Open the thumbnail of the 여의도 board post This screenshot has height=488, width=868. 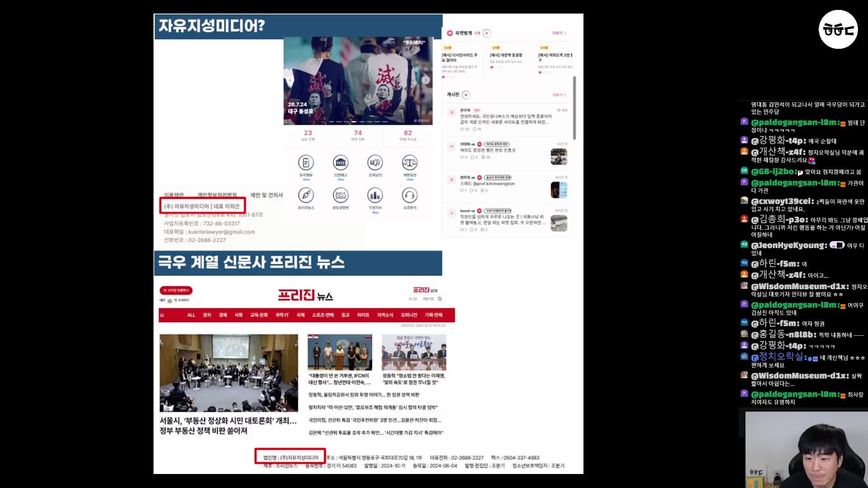(559, 157)
